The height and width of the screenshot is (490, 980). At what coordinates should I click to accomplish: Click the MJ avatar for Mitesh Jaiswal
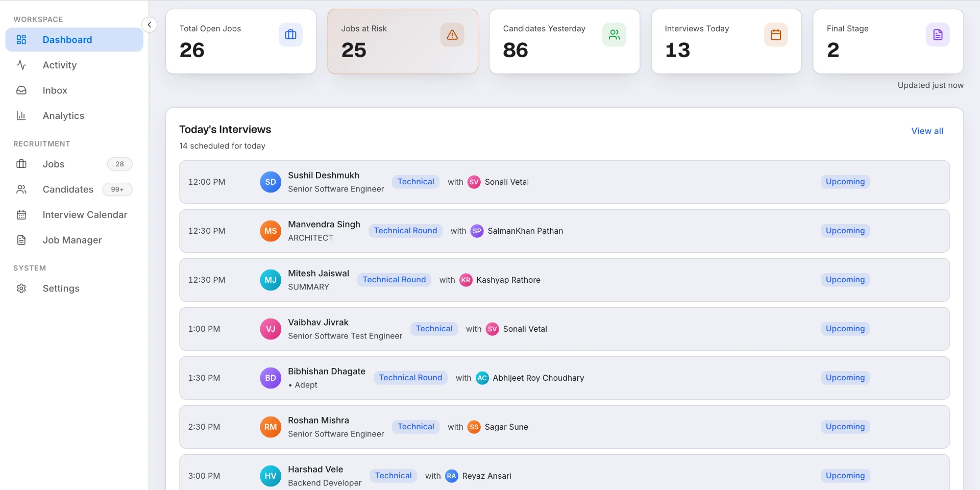point(271,280)
